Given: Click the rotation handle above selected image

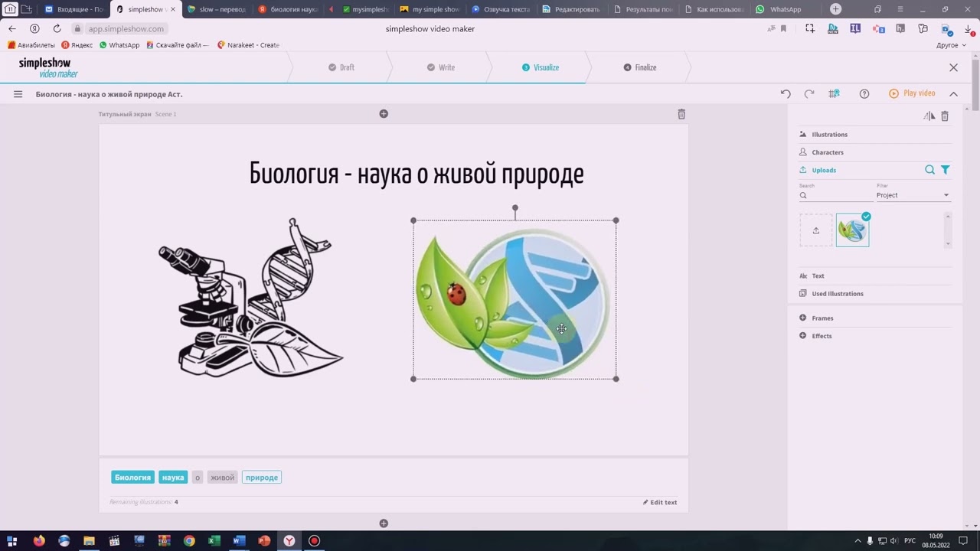Looking at the screenshot, I should click(515, 208).
